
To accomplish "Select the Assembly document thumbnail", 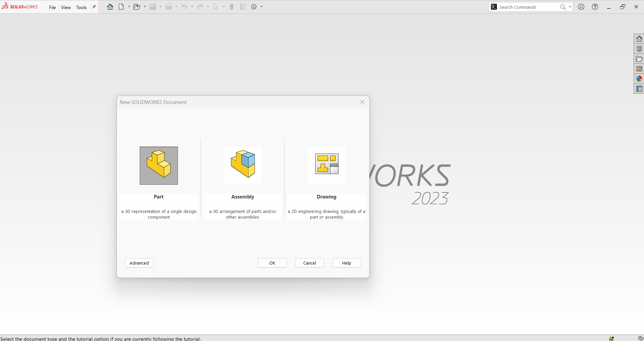I will point(243,166).
